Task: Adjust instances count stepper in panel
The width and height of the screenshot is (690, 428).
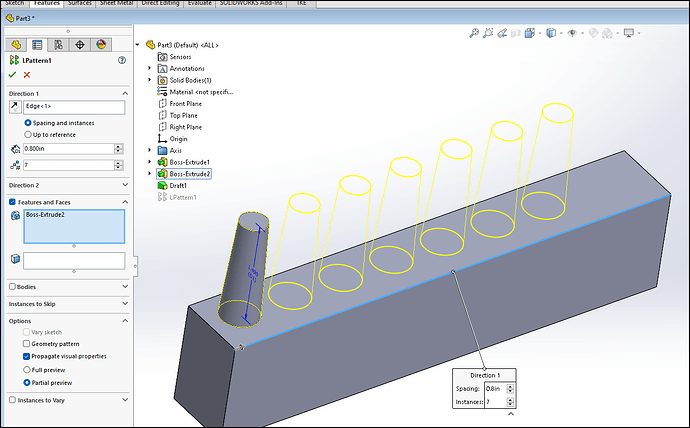Action: click(118, 165)
